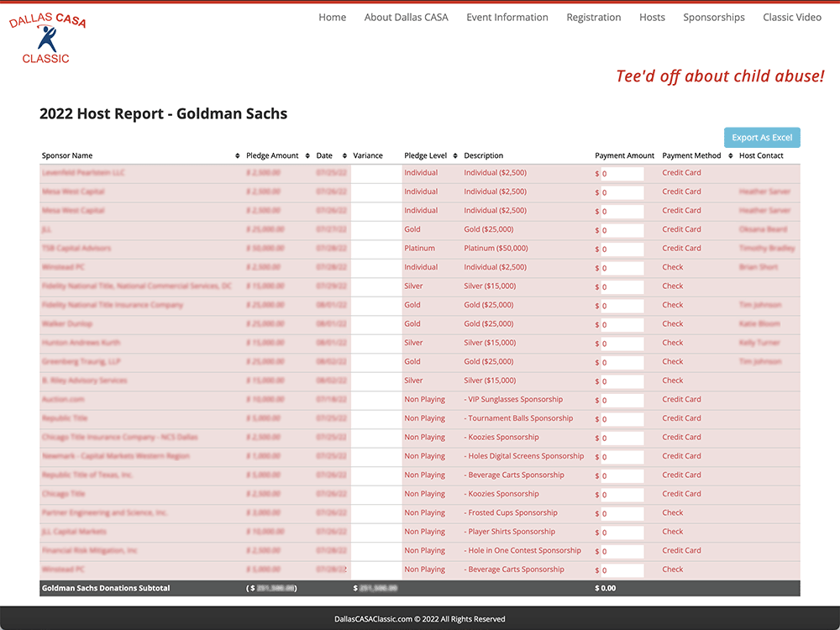Edit payment amount for VIP Sunglasses Sponsorship
This screenshot has height=630, width=840.
(622, 400)
